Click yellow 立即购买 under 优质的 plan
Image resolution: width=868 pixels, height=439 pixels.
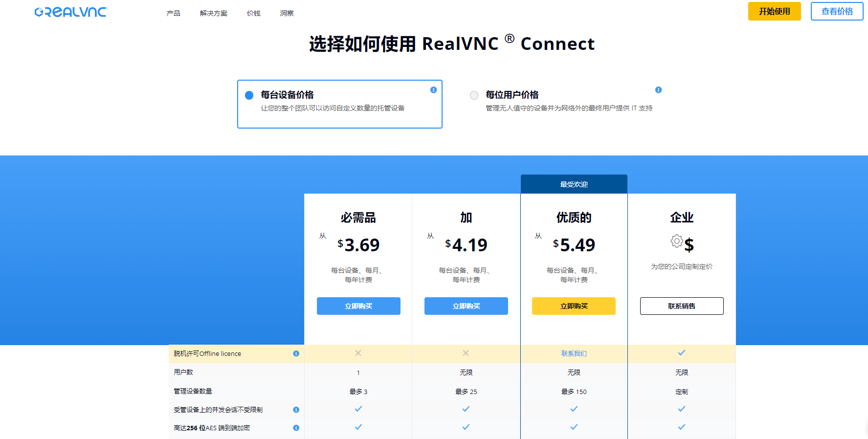[574, 306]
